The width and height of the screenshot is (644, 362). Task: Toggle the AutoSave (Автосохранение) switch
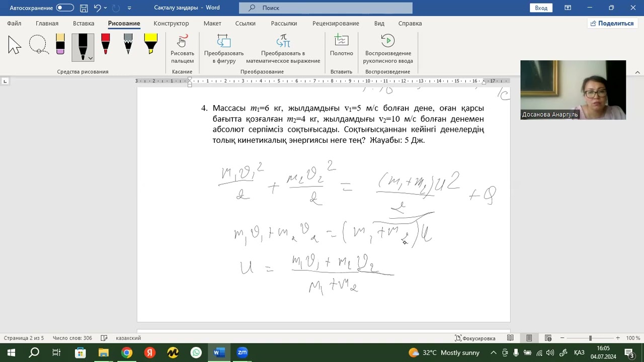tap(65, 8)
